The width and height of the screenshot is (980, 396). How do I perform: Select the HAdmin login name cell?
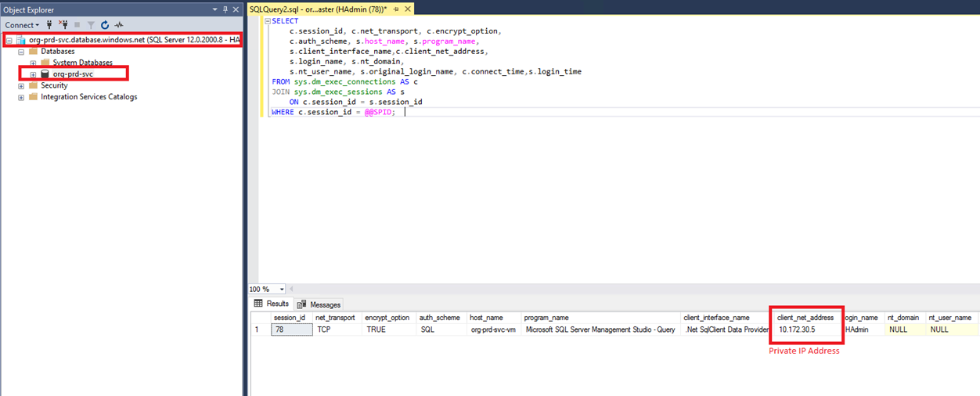point(863,329)
